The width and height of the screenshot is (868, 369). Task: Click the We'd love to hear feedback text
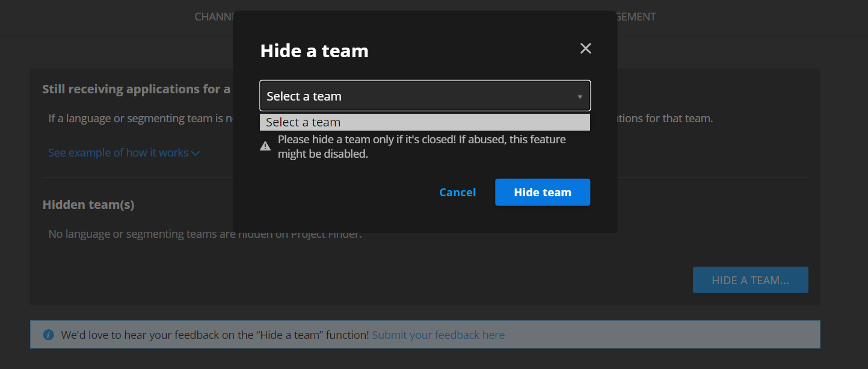click(215, 335)
